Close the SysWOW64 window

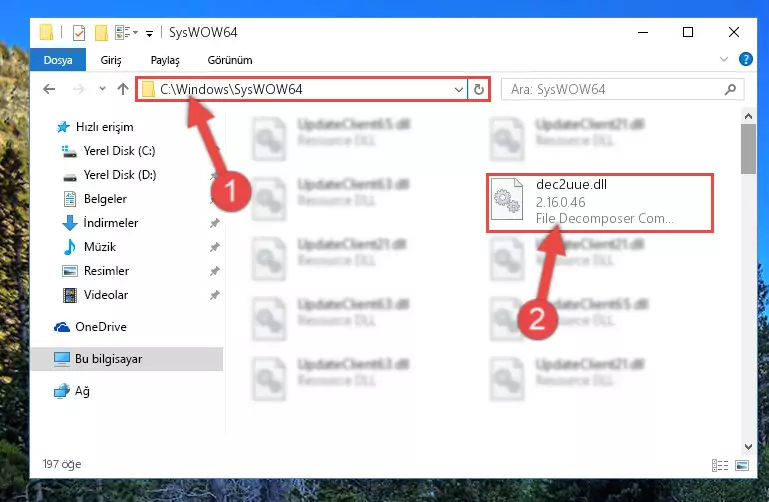(734, 32)
